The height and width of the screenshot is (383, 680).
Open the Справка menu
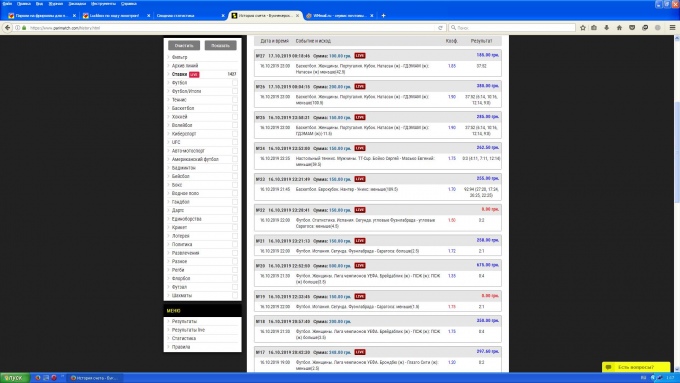pyautogui.click(x=129, y=3)
